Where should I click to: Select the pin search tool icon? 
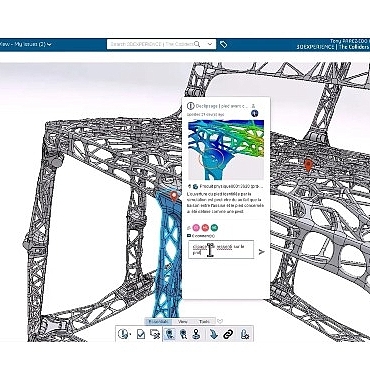(183, 334)
